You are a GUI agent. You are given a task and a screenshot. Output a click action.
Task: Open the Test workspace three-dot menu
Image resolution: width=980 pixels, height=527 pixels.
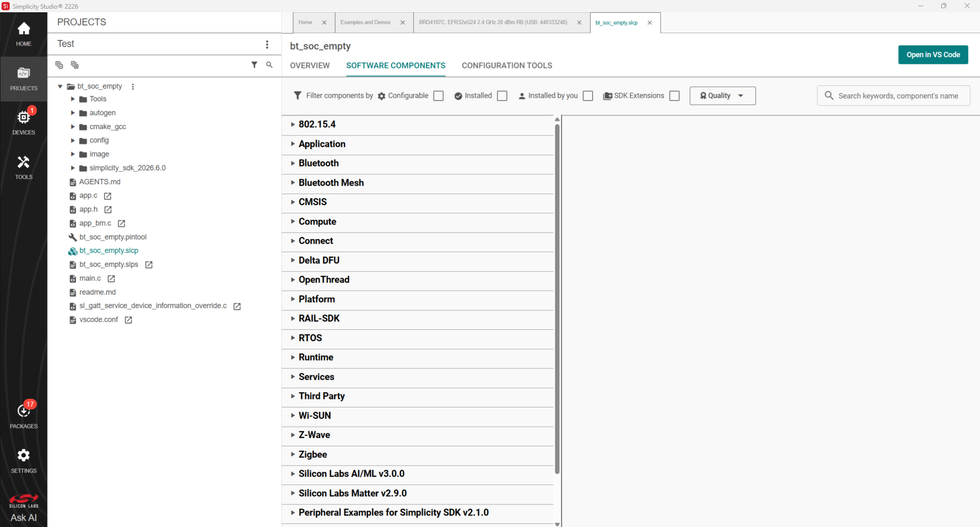click(x=267, y=44)
